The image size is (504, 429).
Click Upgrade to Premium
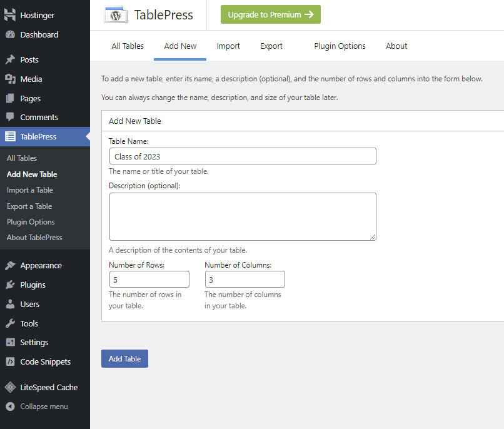pos(270,14)
